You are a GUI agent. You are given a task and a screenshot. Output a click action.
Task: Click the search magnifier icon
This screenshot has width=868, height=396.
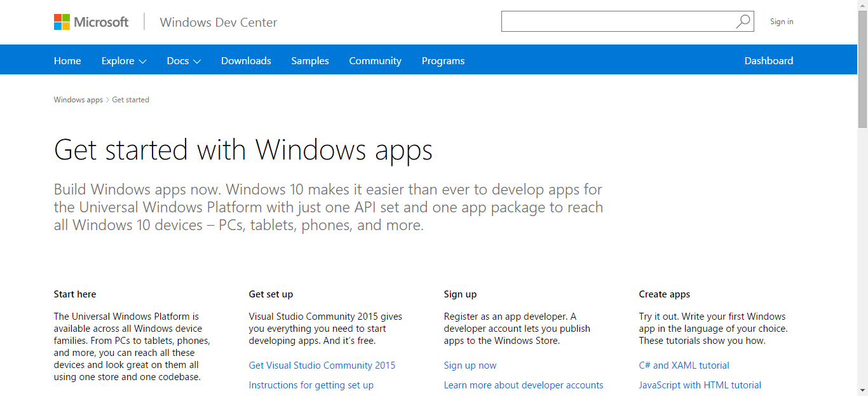tap(742, 21)
